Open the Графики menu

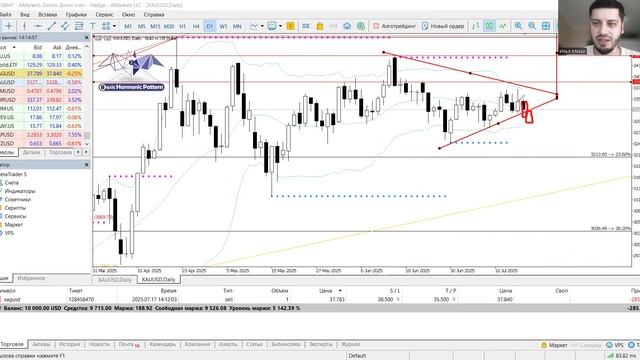coord(76,14)
